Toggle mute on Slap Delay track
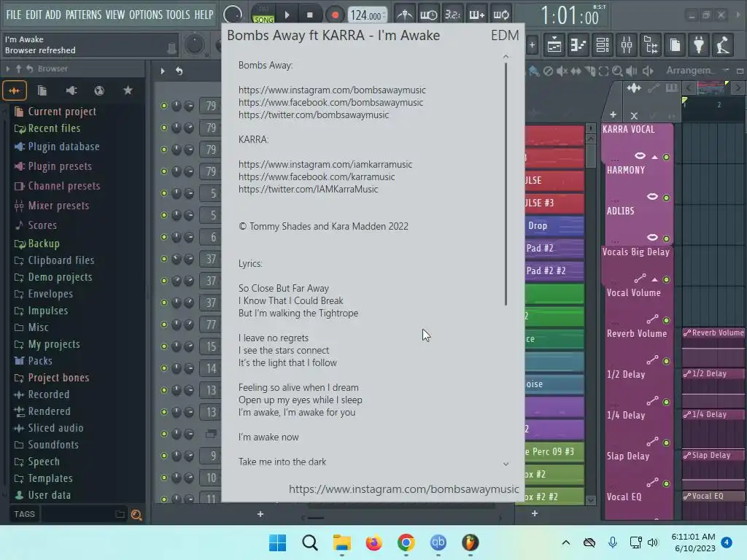 666,484
